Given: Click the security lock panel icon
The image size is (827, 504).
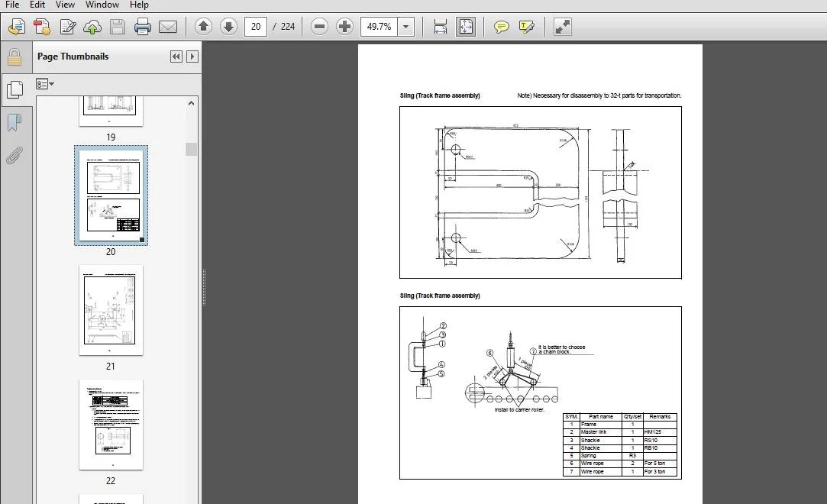Looking at the screenshot, I should pos(15,57).
